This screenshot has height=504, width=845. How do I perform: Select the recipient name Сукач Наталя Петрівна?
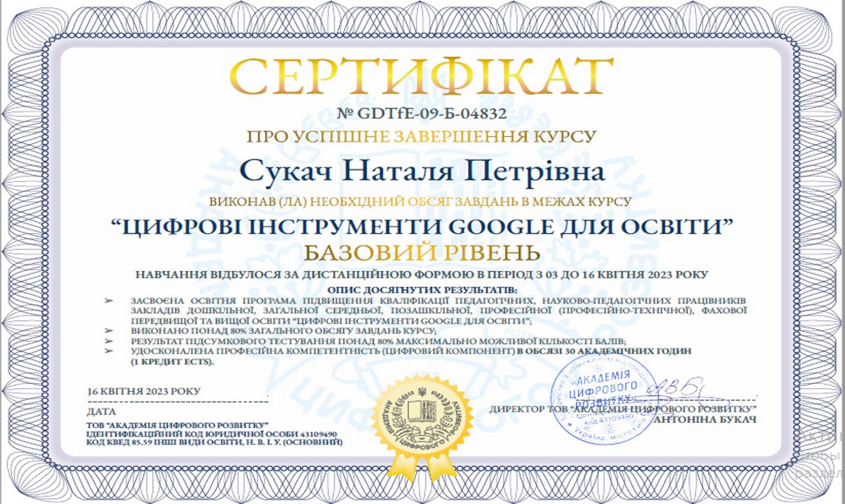pos(422,171)
